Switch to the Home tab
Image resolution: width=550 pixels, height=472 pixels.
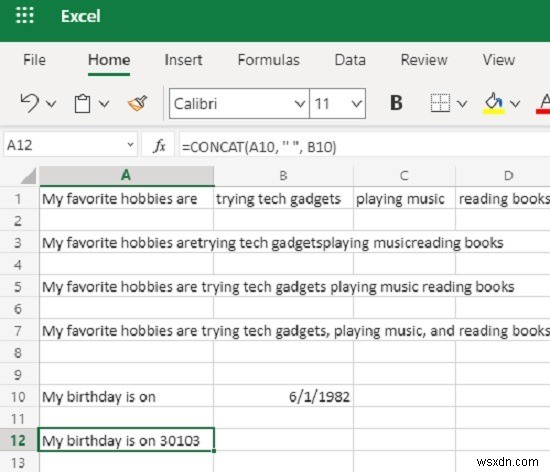pyautogui.click(x=109, y=60)
